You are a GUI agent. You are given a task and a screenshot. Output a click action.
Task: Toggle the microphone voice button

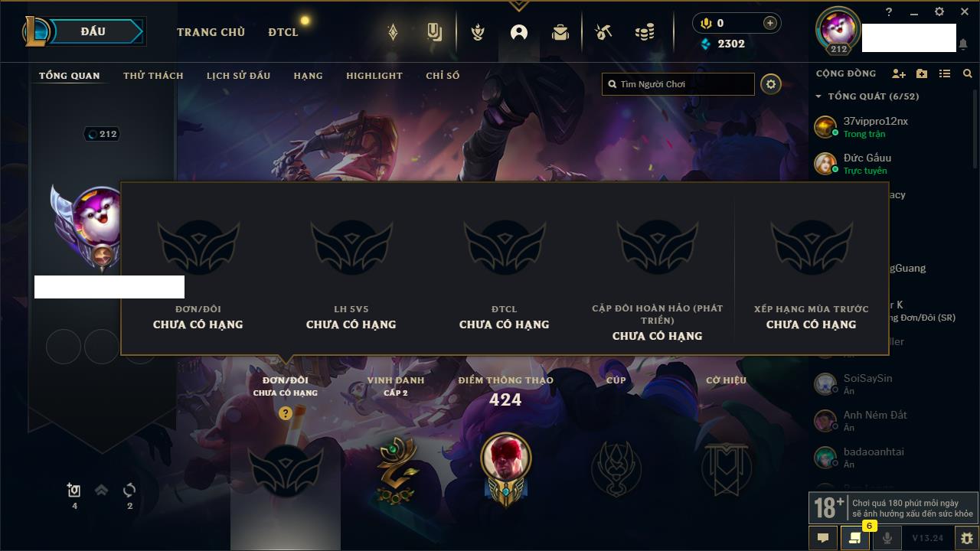pos(887,538)
